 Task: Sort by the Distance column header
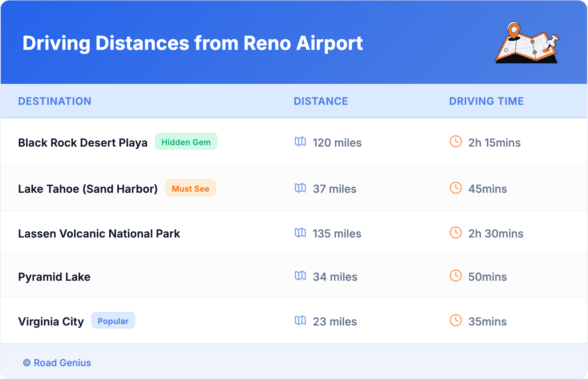(321, 101)
